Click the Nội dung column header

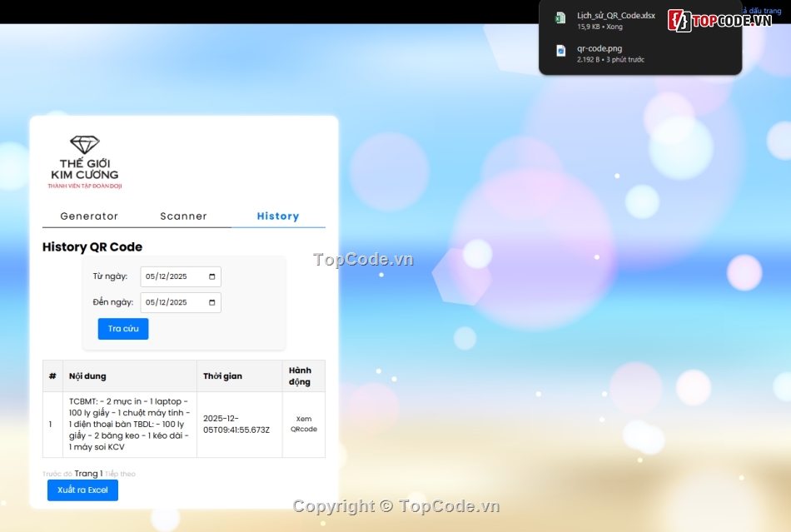(x=87, y=376)
